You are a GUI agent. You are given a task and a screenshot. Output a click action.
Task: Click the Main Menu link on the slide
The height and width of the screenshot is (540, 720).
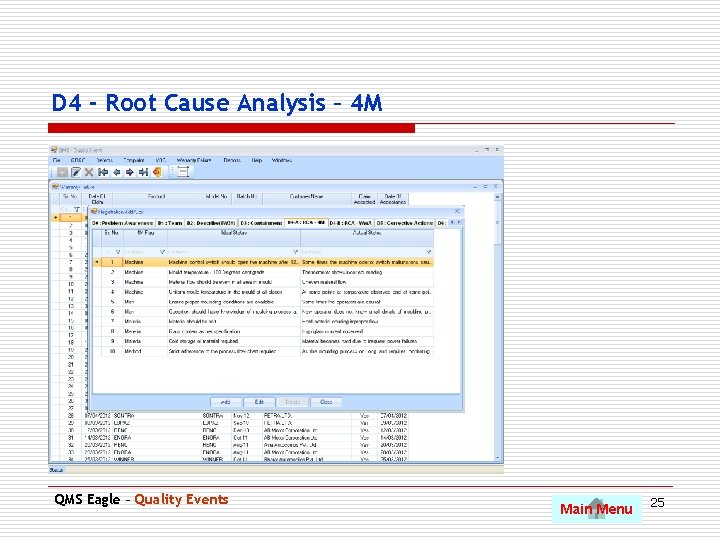click(x=596, y=509)
